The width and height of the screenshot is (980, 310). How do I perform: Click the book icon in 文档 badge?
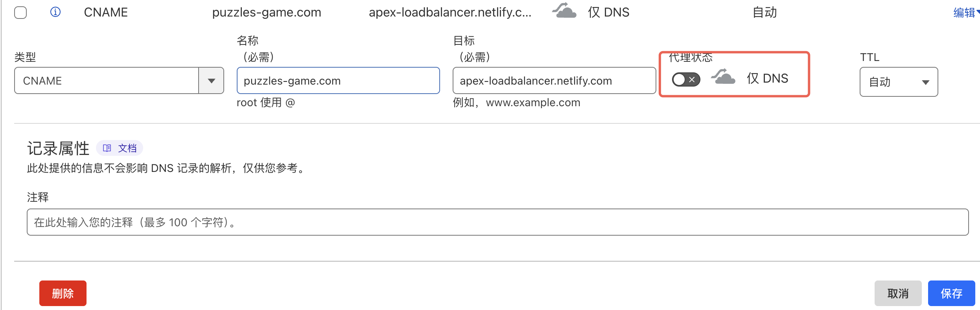[107, 148]
